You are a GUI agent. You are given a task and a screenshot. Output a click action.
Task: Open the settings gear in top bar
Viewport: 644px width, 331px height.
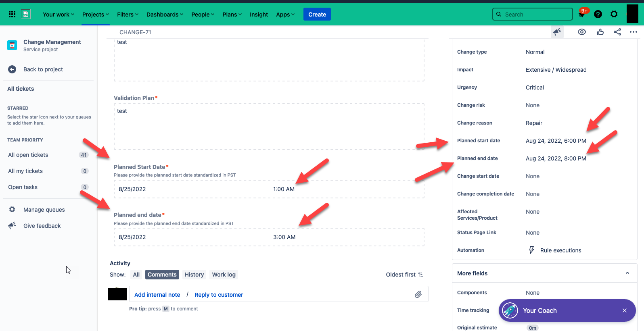[614, 14]
